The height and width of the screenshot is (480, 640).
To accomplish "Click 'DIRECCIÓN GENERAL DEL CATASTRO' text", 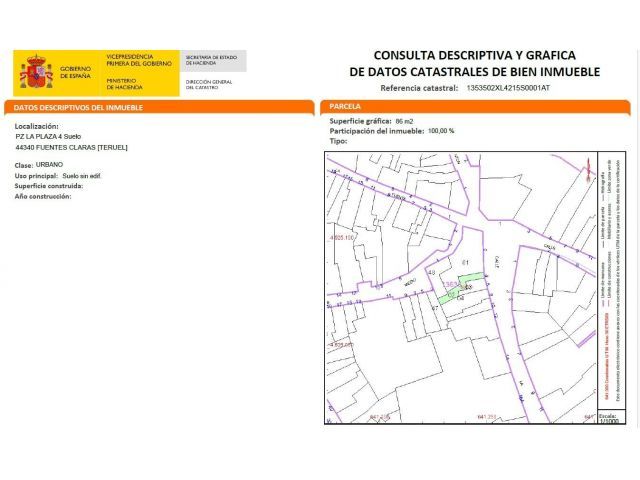I will tap(209, 84).
